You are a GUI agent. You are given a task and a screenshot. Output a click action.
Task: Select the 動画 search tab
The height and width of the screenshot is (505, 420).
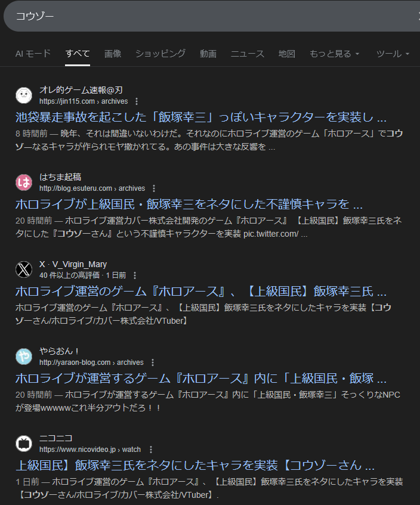(x=208, y=54)
